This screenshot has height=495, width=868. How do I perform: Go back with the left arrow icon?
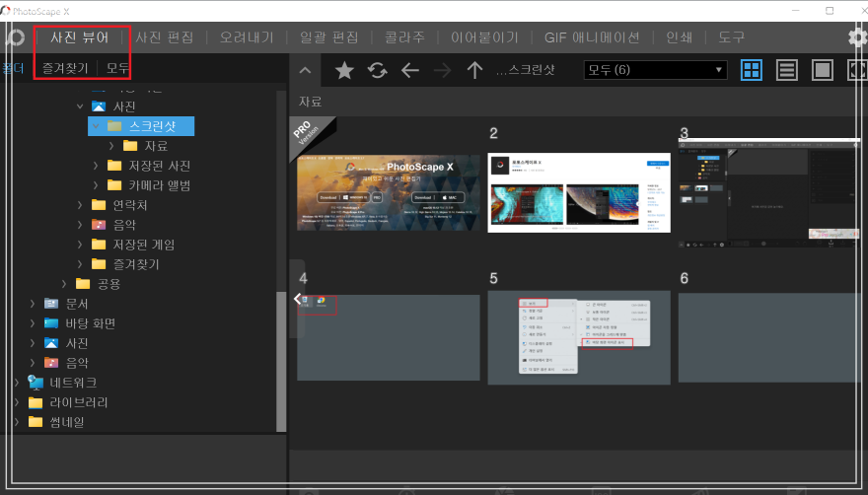tap(409, 70)
